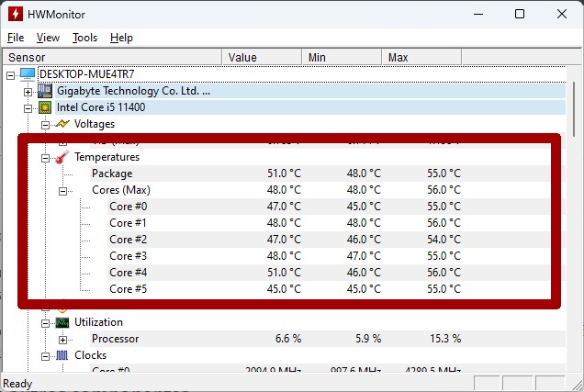Select the Core #0 temperature row
Image resolution: width=584 pixels, height=392 pixels.
(330, 207)
